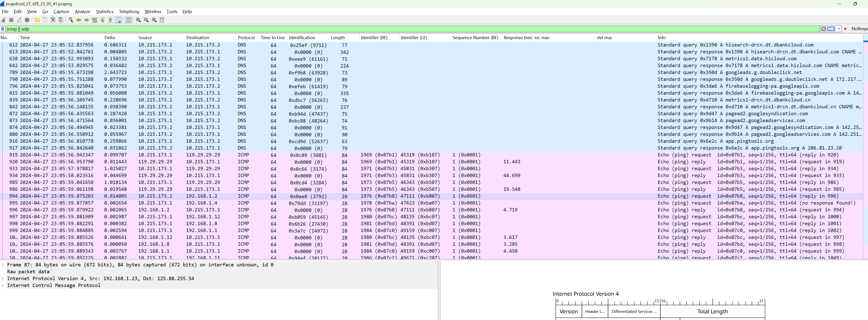Click the icmp || udp filter field
The height and width of the screenshot is (320, 868).
click(x=404, y=29)
